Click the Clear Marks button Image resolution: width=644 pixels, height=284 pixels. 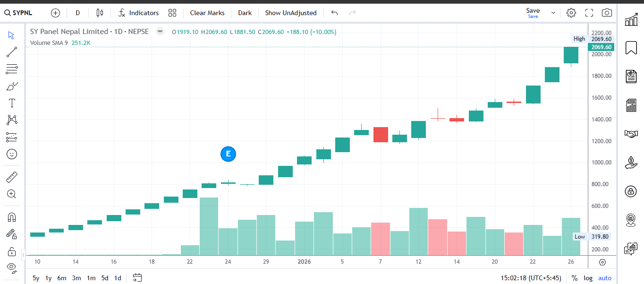207,13
